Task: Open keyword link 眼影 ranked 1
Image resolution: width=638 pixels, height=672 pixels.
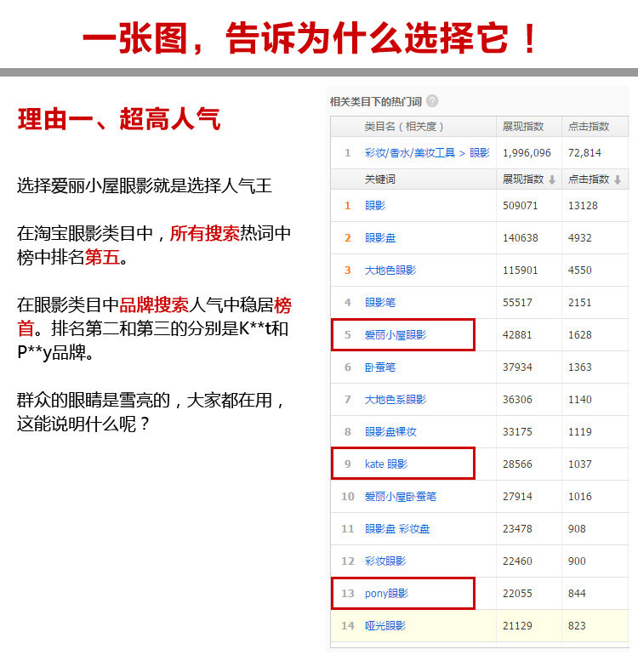Action: tap(375, 206)
